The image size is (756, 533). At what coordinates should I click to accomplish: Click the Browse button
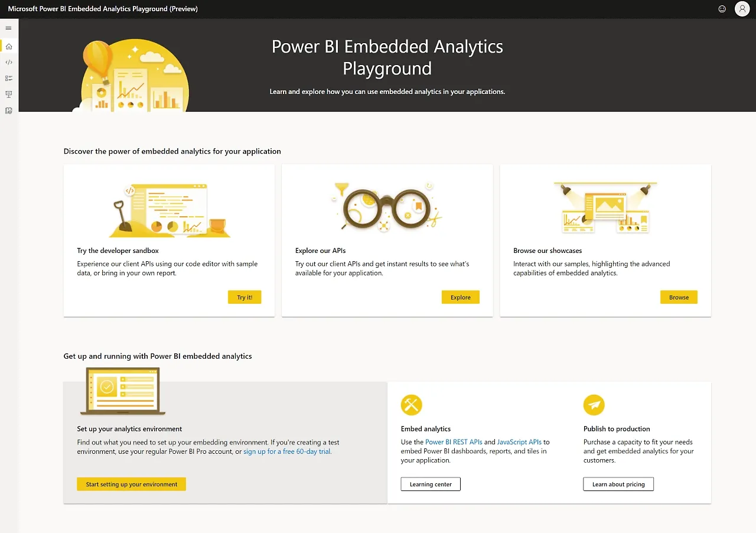pyautogui.click(x=679, y=297)
